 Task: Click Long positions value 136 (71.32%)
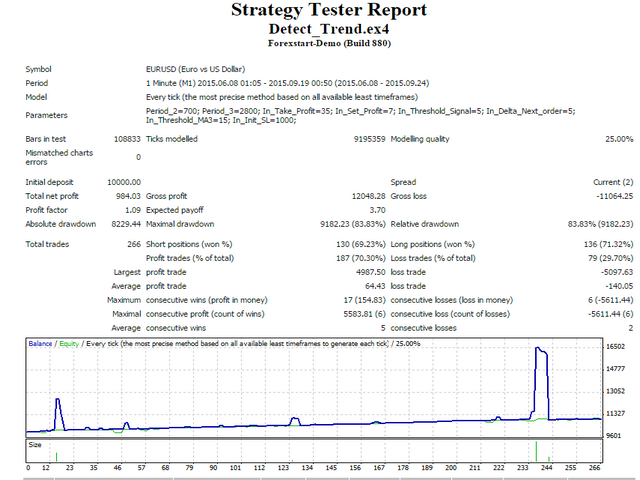click(x=609, y=244)
